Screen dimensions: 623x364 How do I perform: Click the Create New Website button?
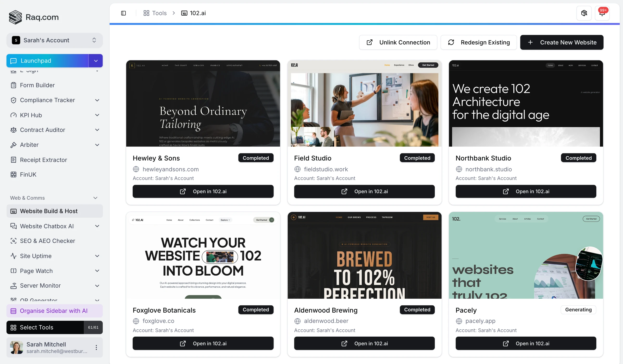point(562,42)
